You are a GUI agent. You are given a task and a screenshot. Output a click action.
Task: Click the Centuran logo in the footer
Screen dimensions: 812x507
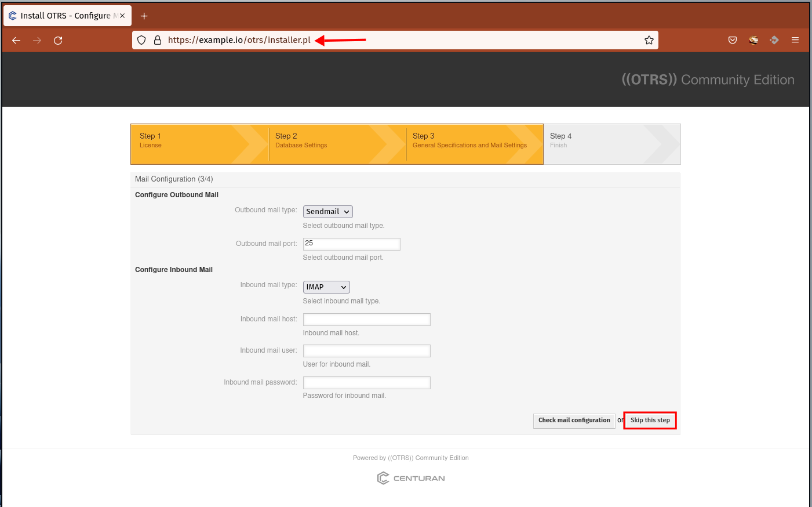411,478
